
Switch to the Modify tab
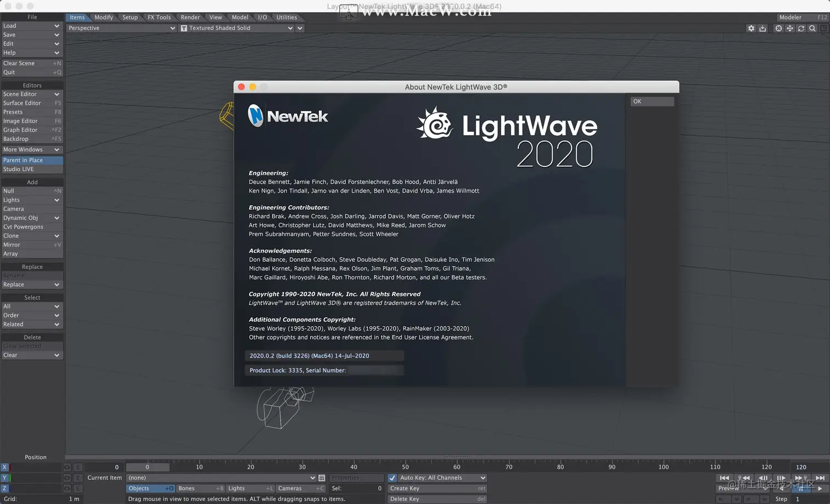pos(103,17)
